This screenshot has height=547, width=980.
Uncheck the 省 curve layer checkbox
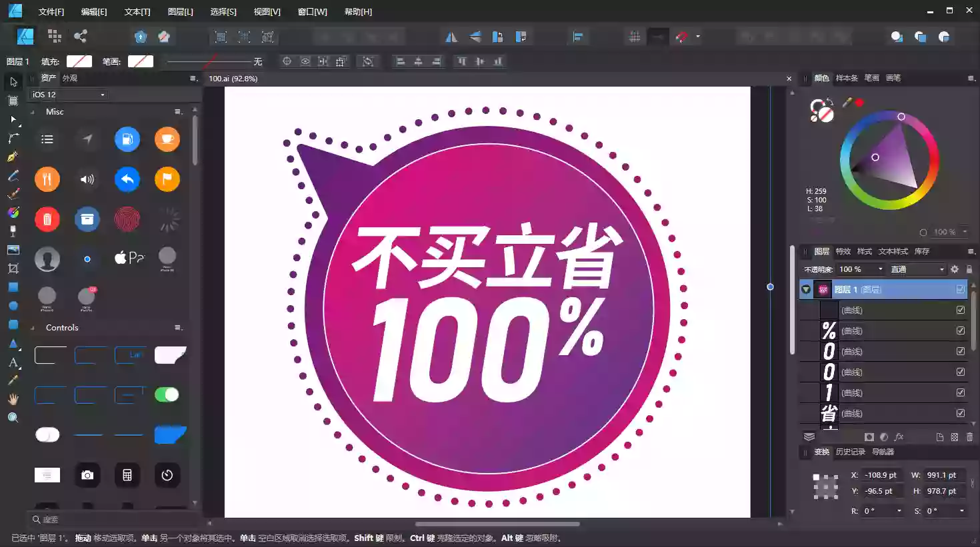(960, 413)
